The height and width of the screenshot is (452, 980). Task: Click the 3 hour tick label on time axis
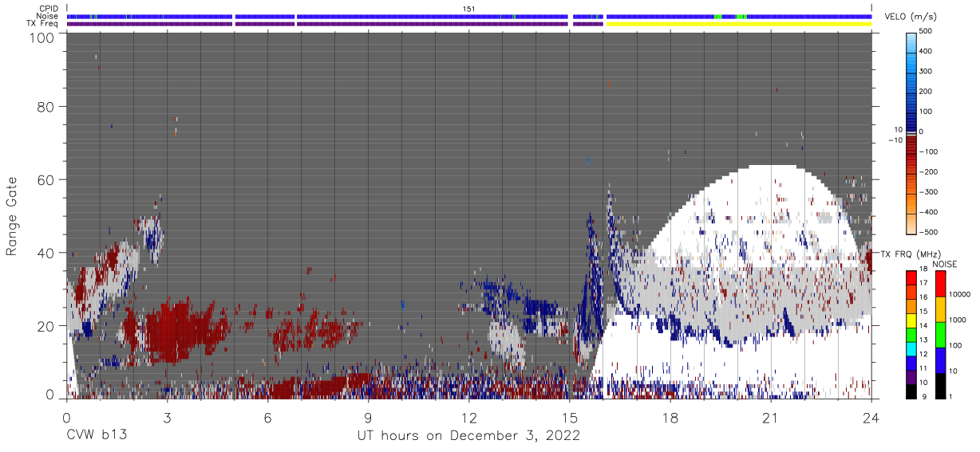tap(167, 417)
